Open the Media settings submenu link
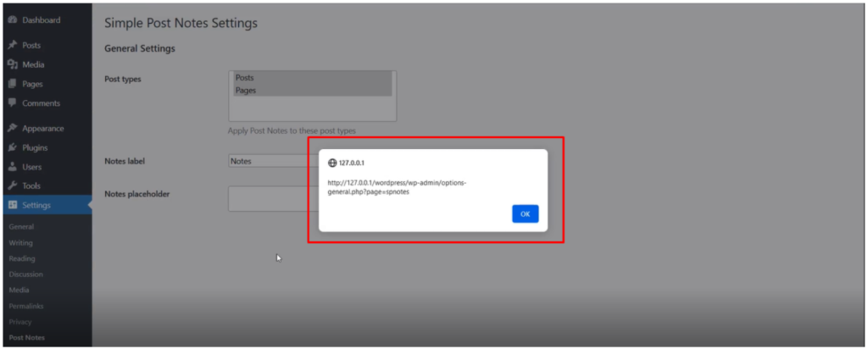The width and height of the screenshot is (868, 349). [x=19, y=290]
